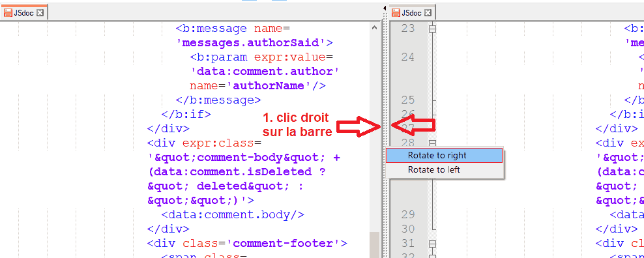
Task: Click the '</b:message>' closing tag in the left pane
Action: pyautogui.click(x=218, y=100)
